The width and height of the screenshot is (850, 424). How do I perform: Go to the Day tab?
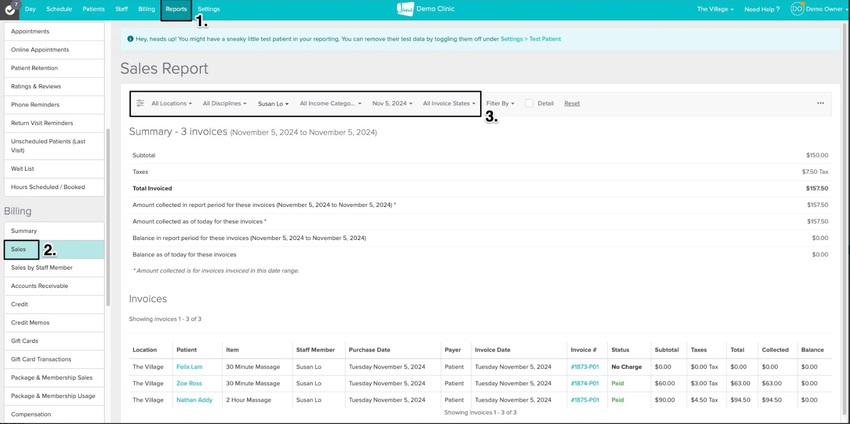tap(30, 9)
